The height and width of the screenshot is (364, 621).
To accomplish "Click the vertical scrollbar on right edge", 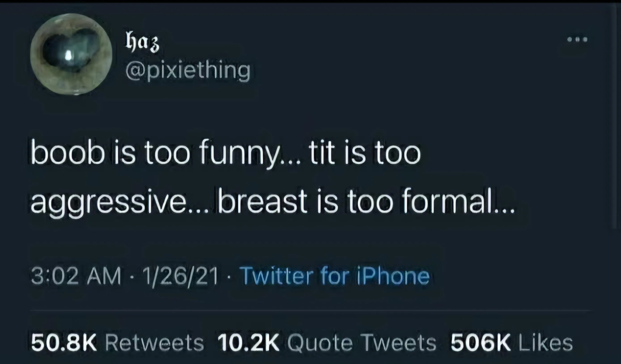I will pos(615,116).
